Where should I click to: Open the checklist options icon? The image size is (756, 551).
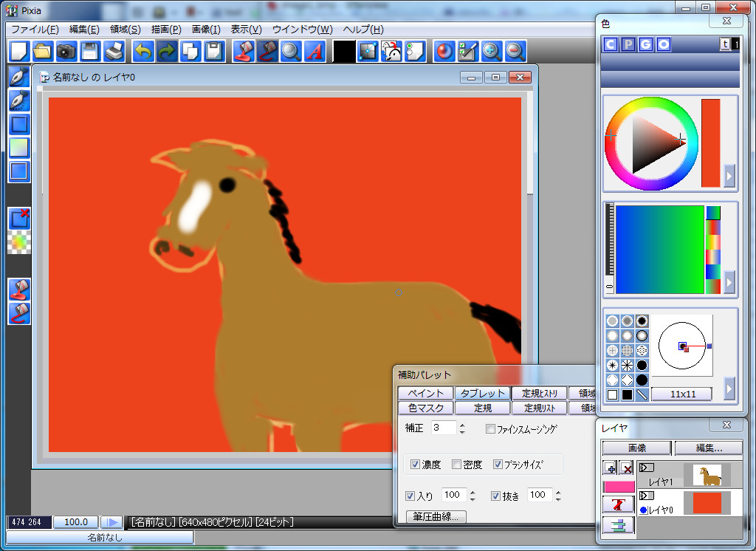[x=467, y=51]
